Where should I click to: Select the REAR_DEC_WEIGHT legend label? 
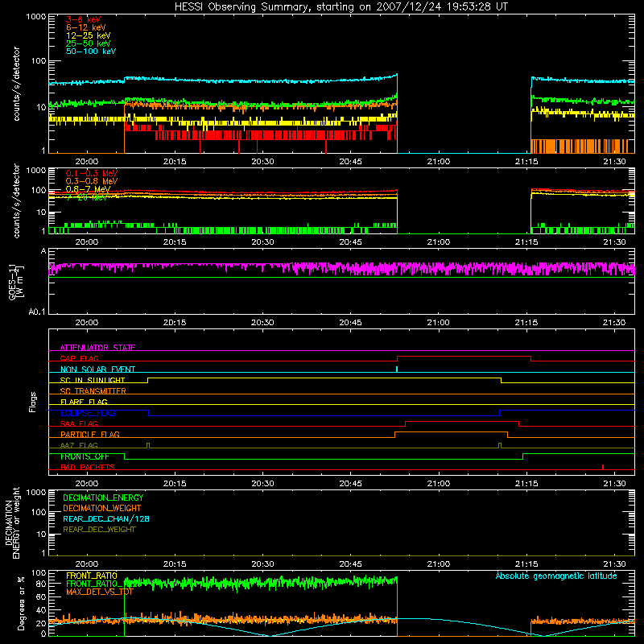pyautogui.click(x=99, y=530)
